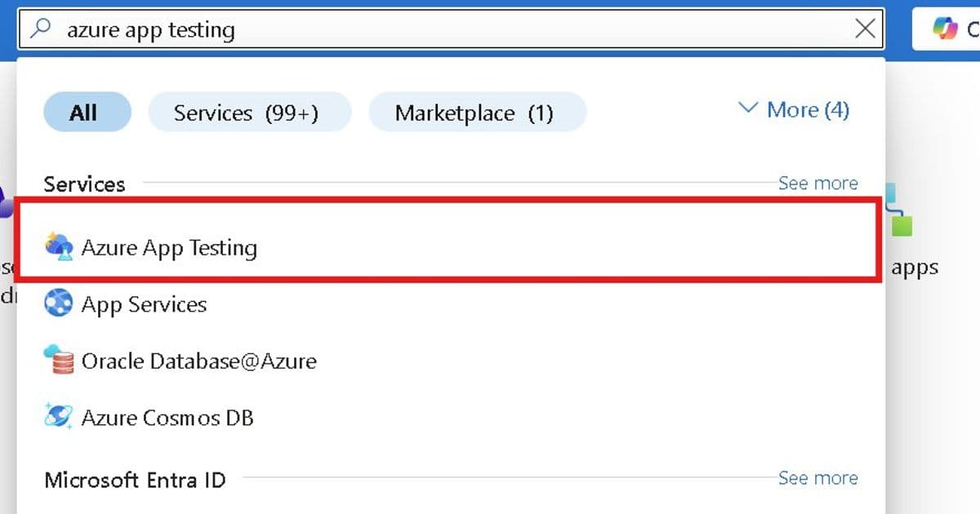Filter results by Services (99+)
This screenshot has width=980, height=514.
(249, 113)
